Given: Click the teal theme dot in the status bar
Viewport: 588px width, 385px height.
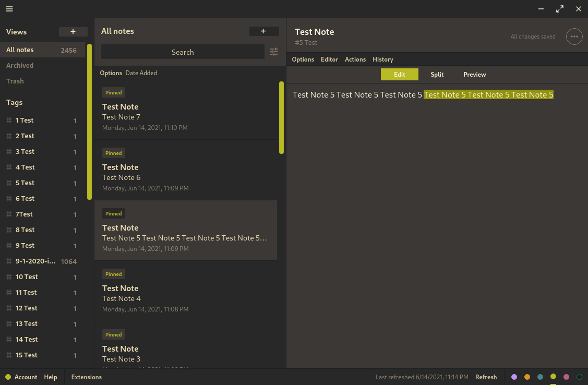Looking at the screenshot, I should tap(540, 377).
